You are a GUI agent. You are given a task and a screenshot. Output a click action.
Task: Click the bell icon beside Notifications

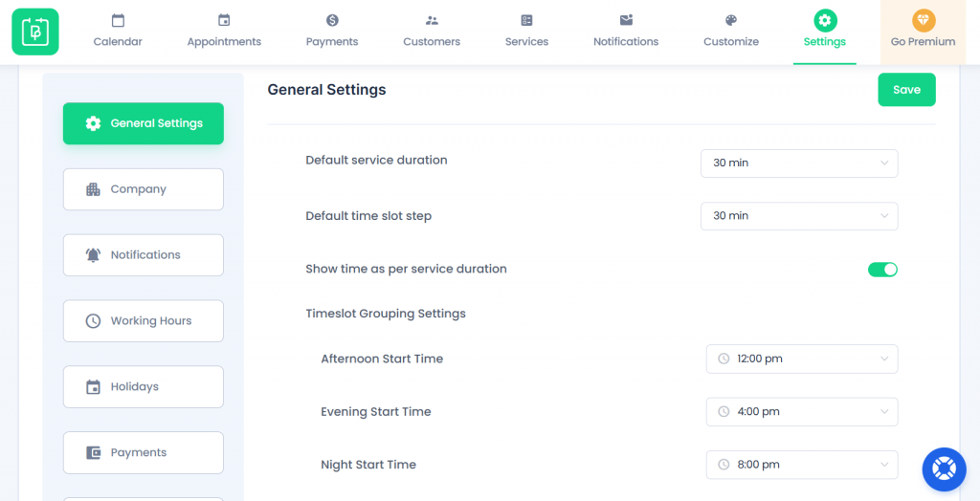pos(93,255)
